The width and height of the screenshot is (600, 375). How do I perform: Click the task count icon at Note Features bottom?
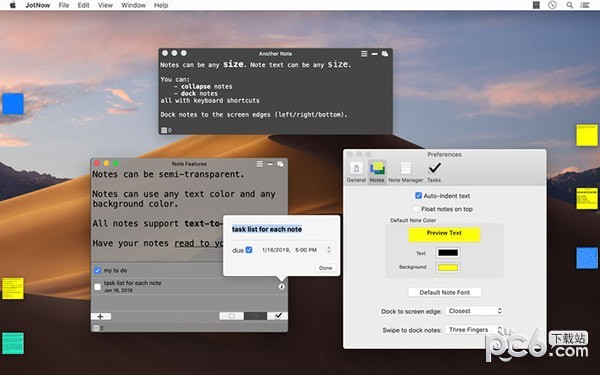point(96,328)
